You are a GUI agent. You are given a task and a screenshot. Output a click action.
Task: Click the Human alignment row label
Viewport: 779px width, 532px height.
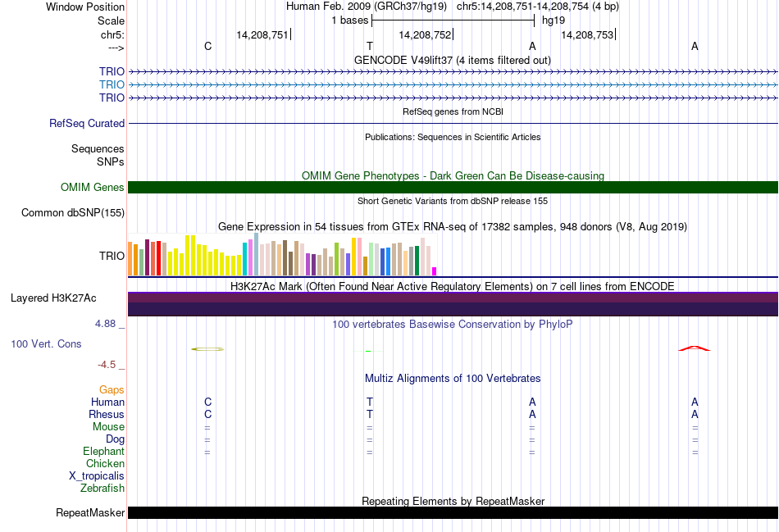pos(107,402)
